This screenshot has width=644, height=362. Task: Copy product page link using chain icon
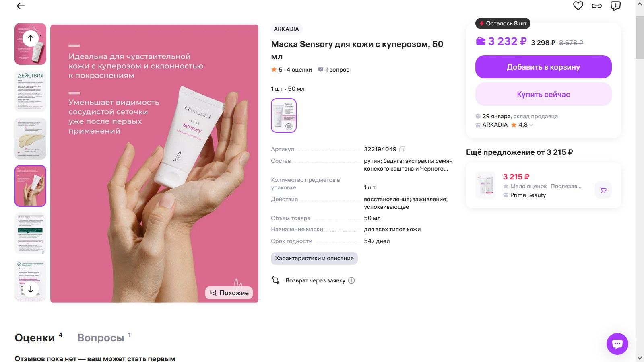[x=597, y=6]
